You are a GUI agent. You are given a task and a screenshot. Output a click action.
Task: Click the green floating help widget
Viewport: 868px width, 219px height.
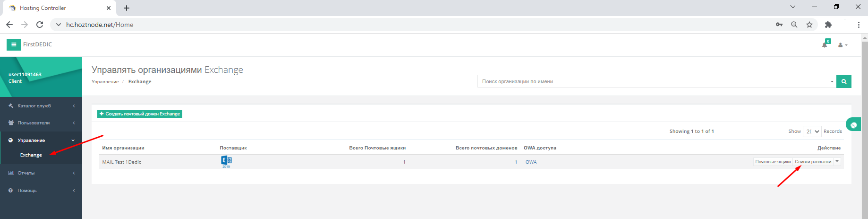tap(853, 125)
